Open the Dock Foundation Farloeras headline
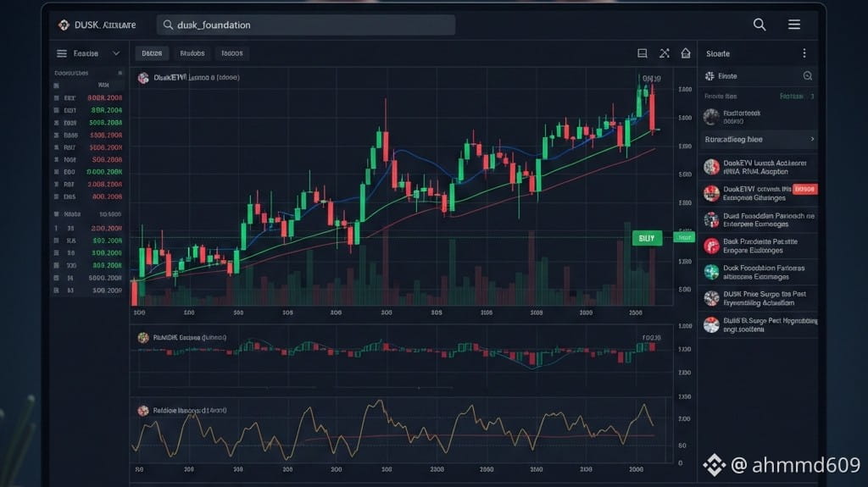The height and width of the screenshot is (487, 868). [x=764, y=272]
